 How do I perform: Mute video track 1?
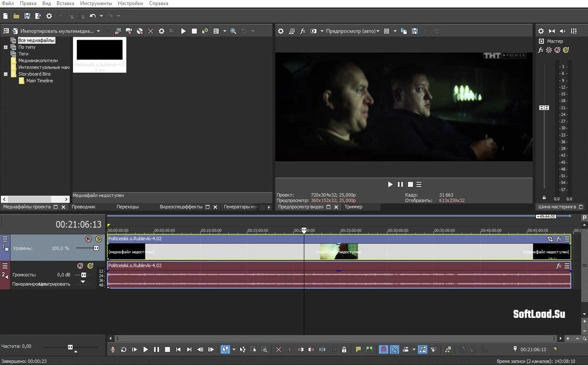coord(88,239)
